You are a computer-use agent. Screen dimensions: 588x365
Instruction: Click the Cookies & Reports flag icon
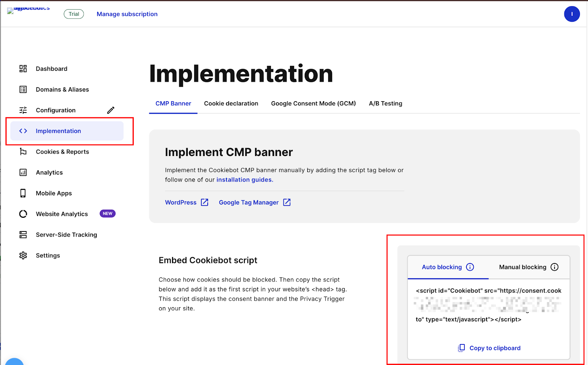point(23,152)
